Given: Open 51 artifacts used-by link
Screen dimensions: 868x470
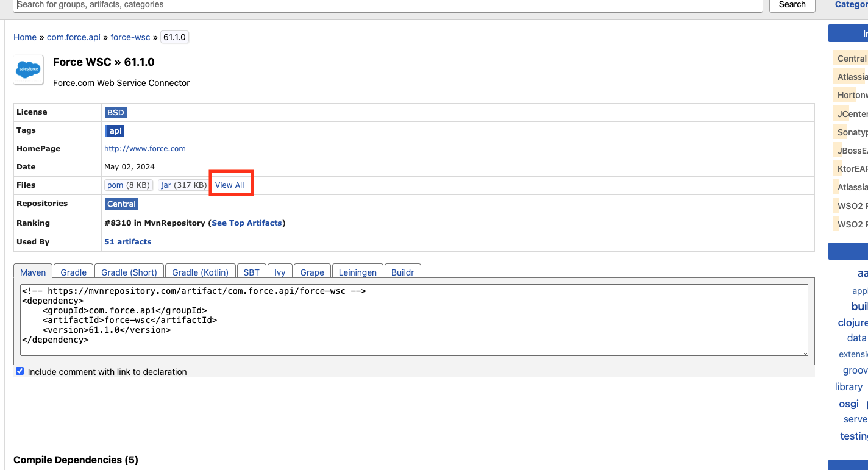Looking at the screenshot, I should click(128, 242).
